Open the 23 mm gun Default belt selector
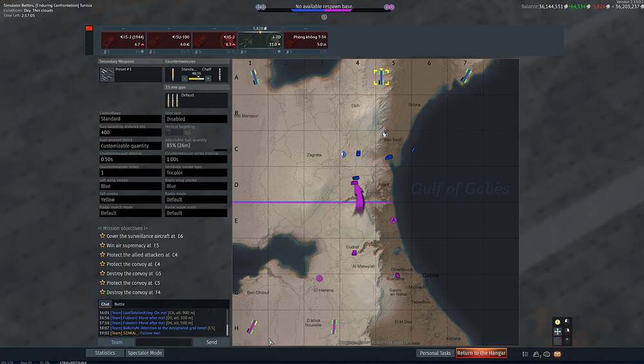 (196, 101)
